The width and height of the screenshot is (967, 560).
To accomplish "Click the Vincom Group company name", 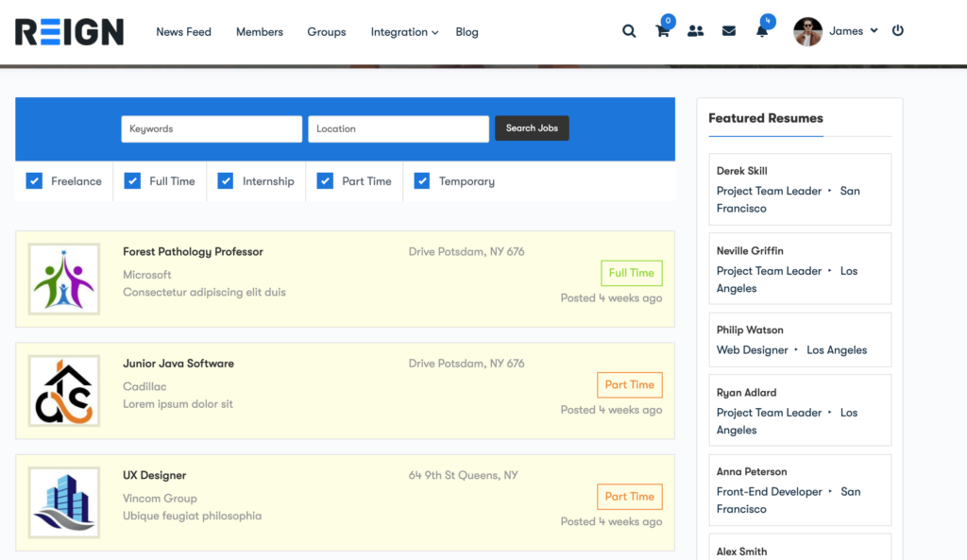I will 160,499.
